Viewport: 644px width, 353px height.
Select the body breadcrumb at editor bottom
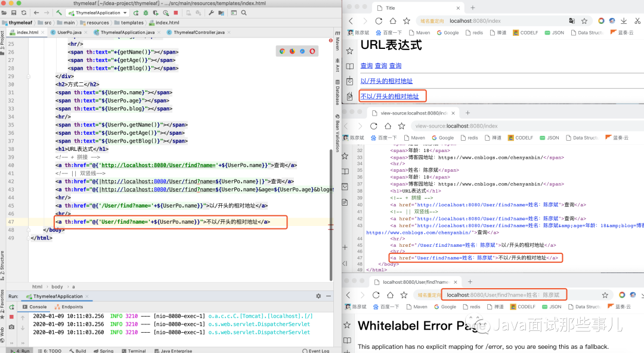[57, 286]
